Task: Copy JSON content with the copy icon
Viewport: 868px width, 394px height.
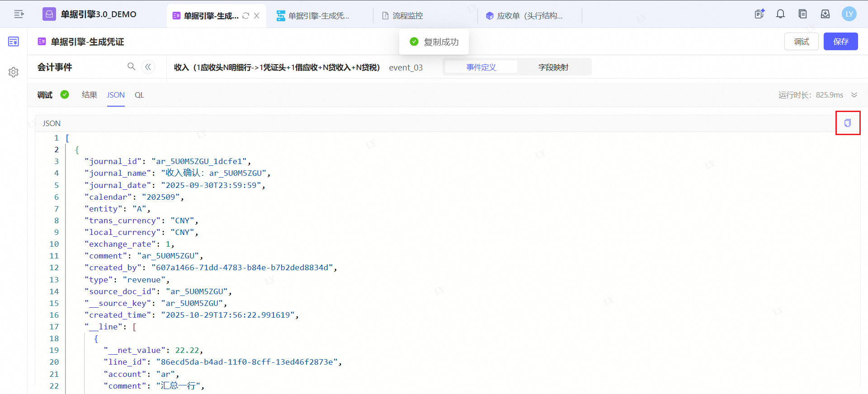Action: coord(848,123)
